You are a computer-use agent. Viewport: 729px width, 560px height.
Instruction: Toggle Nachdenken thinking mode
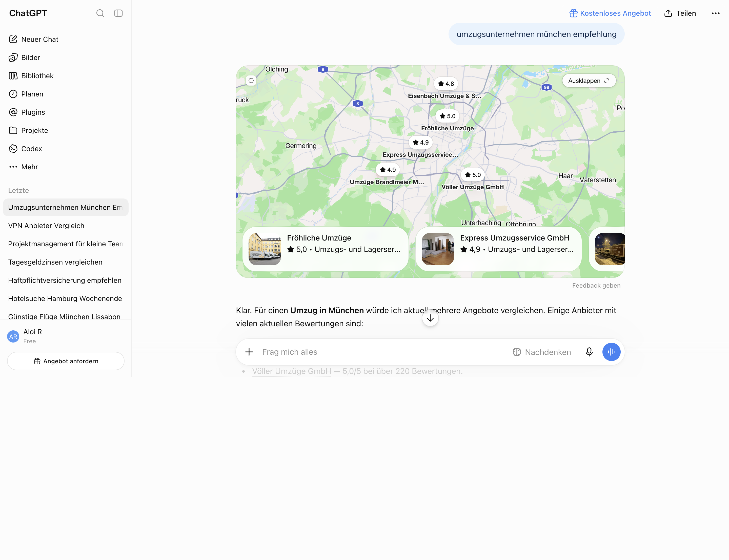[541, 352]
